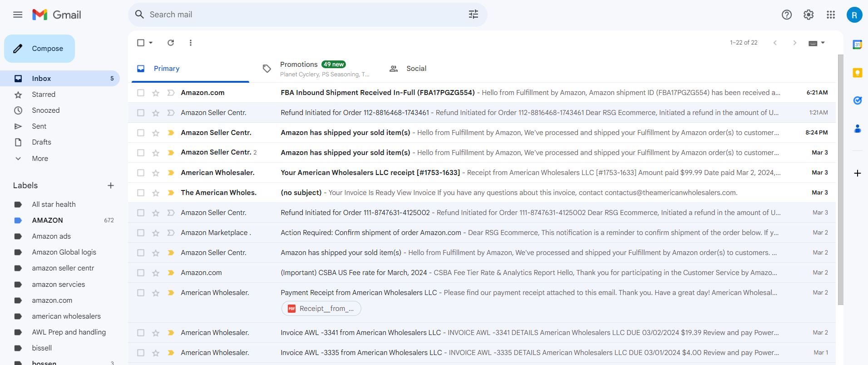Open search options filter icon
The width and height of the screenshot is (868, 365).
click(473, 15)
